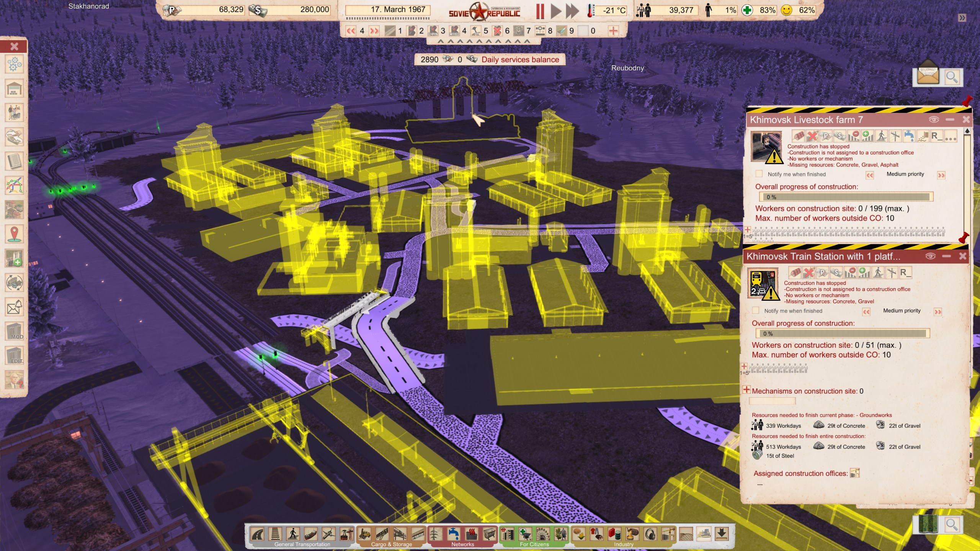Select the water faucet Networks icon
The height and width of the screenshot is (551, 980).
pos(454,534)
